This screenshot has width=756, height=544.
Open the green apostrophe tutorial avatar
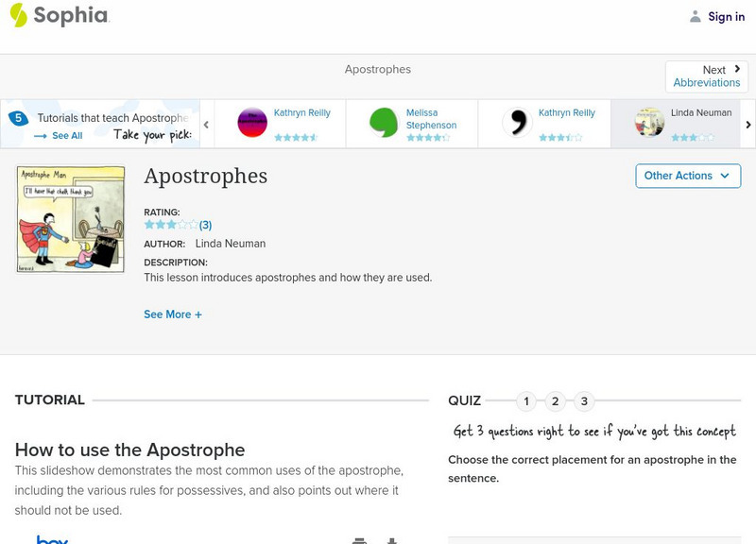pos(384,123)
